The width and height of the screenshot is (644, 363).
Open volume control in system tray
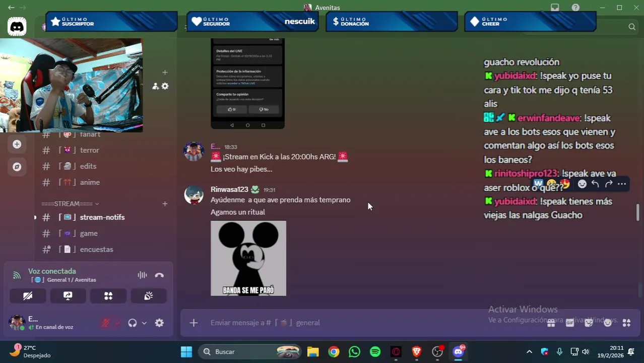tap(586, 352)
